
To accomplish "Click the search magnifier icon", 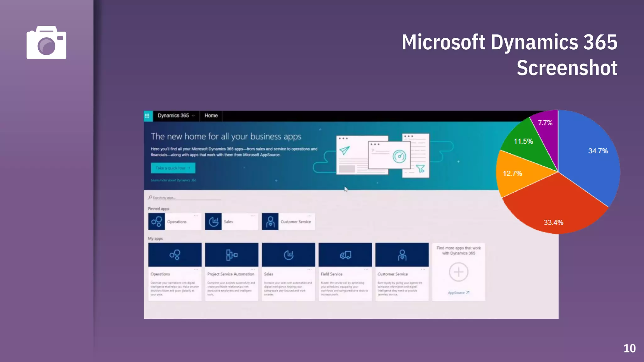I will 150,197.
